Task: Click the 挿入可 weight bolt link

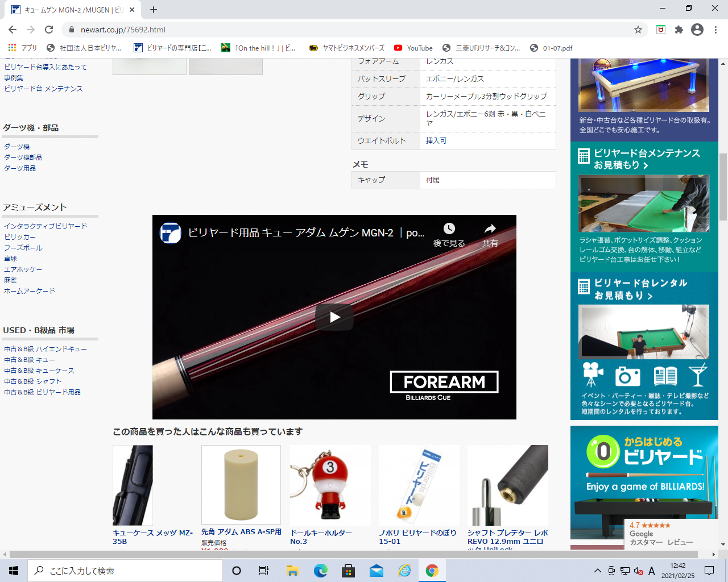Action: tap(436, 140)
